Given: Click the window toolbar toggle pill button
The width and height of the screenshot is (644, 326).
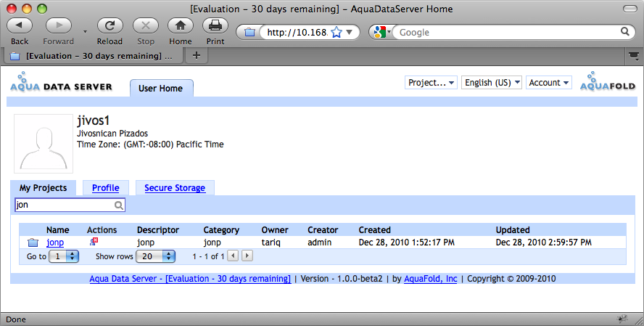Looking at the screenshot, I should 630,9.
